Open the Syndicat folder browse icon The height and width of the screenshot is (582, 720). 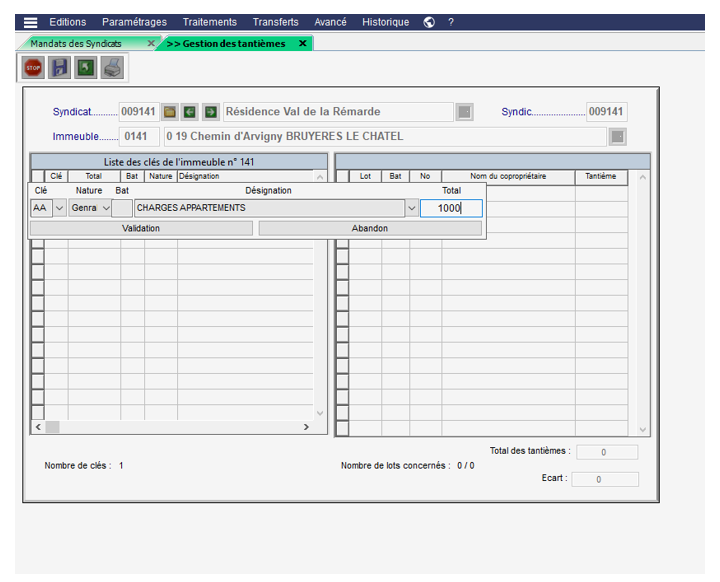coord(170,112)
